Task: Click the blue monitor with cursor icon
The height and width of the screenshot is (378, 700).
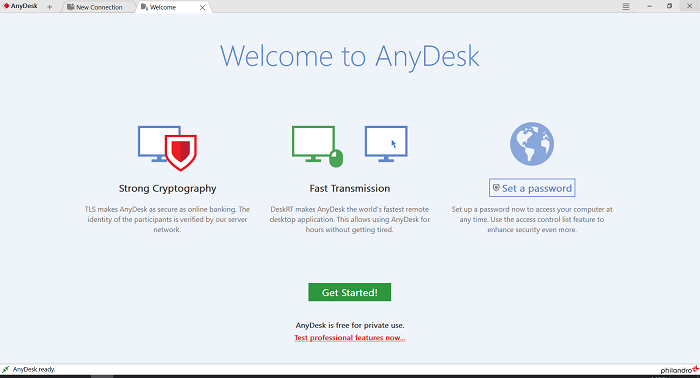Action: (x=386, y=144)
